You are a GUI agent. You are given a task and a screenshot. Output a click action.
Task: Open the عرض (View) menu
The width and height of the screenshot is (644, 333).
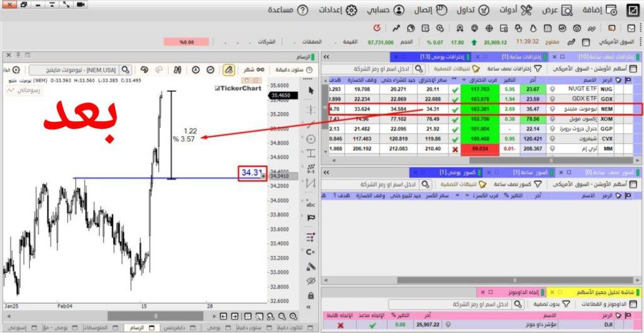(x=557, y=10)
